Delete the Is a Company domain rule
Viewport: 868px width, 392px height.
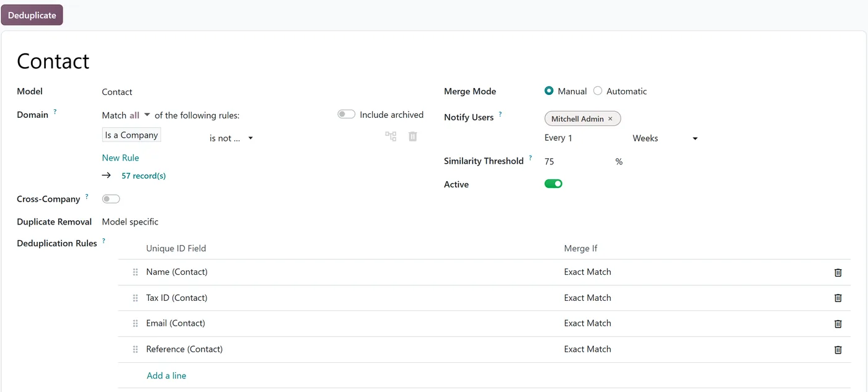coord(412,136)
